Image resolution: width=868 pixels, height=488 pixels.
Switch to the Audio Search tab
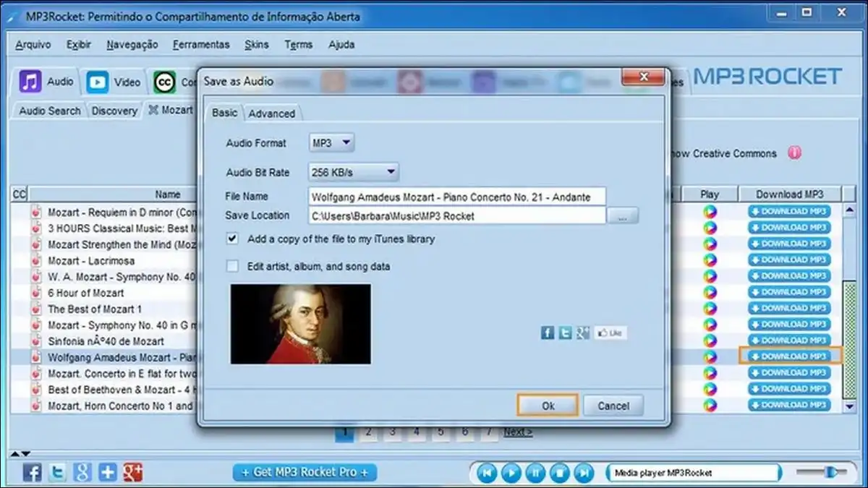click(x=50, y=111)
